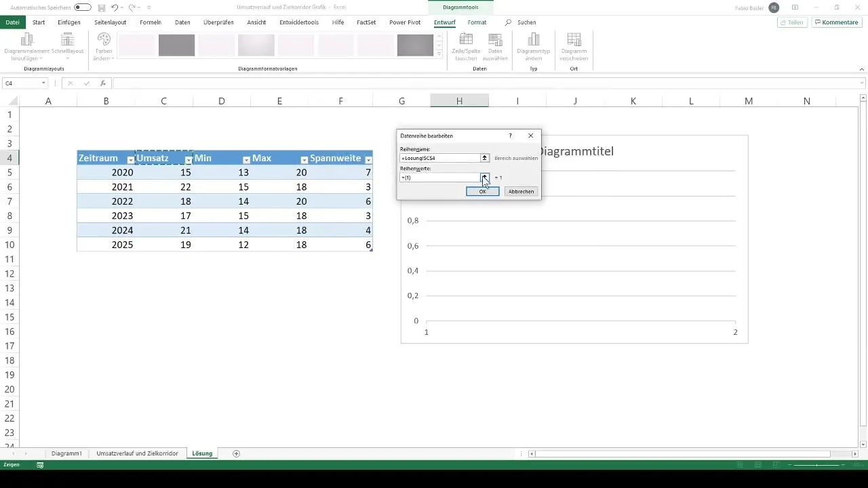This screenshot has width=868, height=488.
Task: Click the ribbon display options icon
Action: point(795,7)
